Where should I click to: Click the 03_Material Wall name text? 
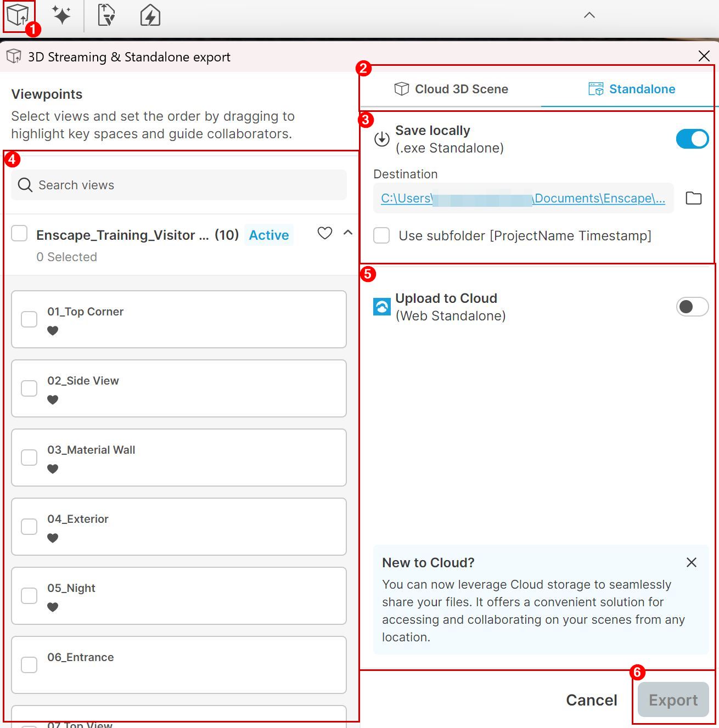pyautogui.click(x=91, y=450)
